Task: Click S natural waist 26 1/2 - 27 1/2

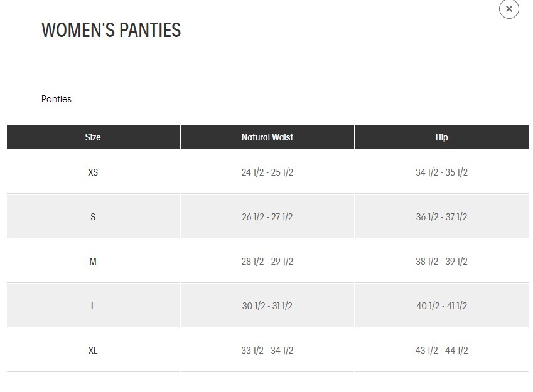Action: pos(267,217)
